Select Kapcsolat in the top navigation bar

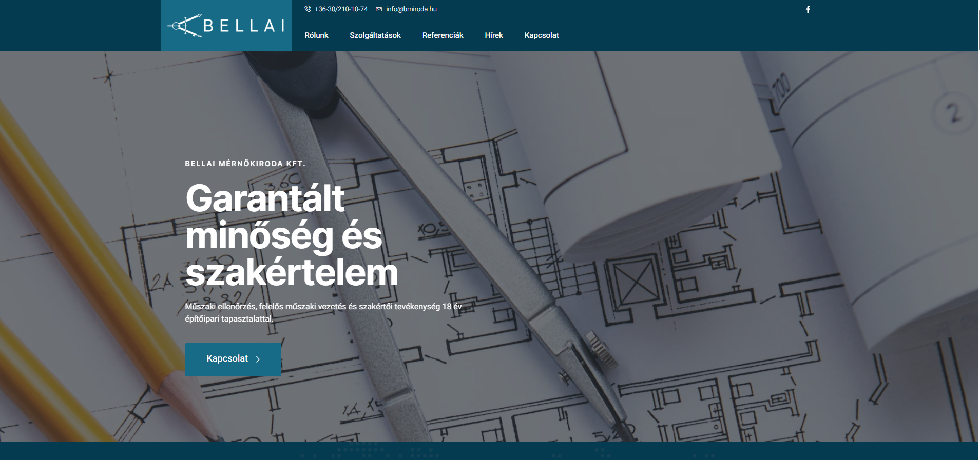pos(542,35)
